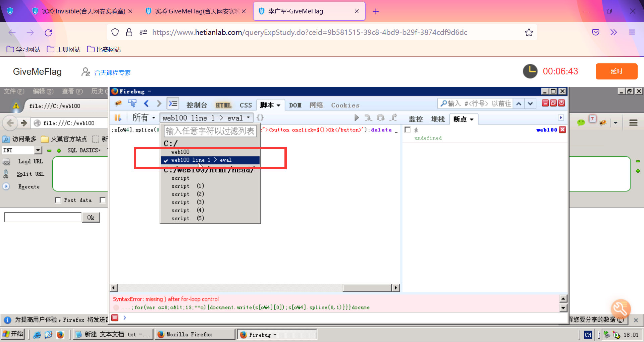Bookmark this page with the star icon

[529, 33]
